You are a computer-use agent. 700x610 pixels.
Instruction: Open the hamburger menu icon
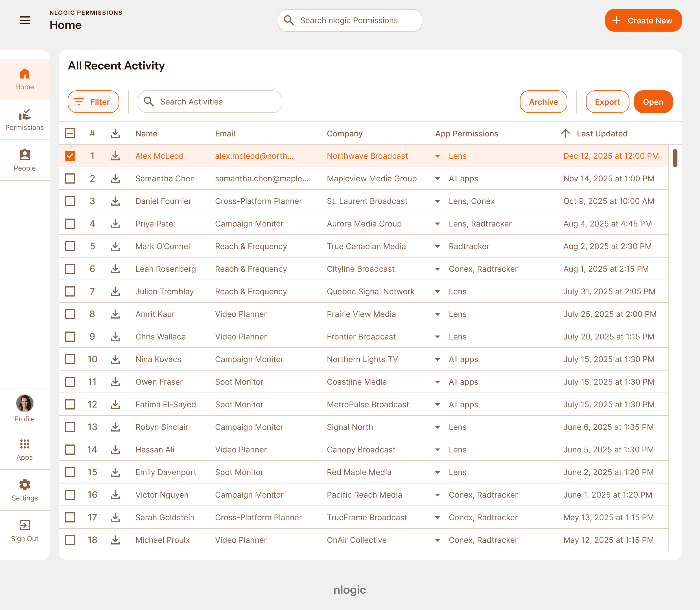(25, 20)
